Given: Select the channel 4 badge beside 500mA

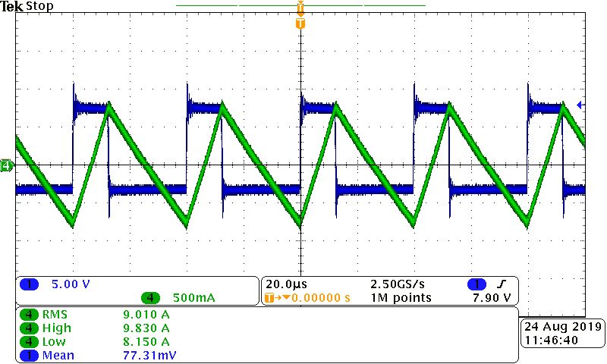Looking at the screenshot, I should (x=150, y=297).
